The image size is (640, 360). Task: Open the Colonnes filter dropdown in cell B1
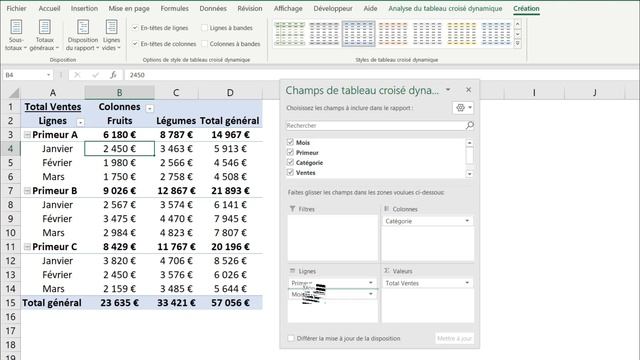[150, 108]
